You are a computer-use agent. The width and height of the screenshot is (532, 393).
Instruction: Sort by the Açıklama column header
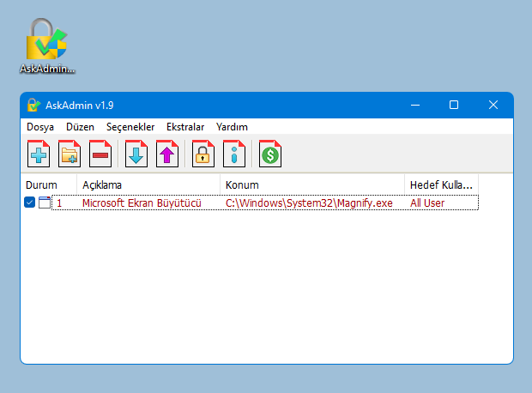point(148,185)
